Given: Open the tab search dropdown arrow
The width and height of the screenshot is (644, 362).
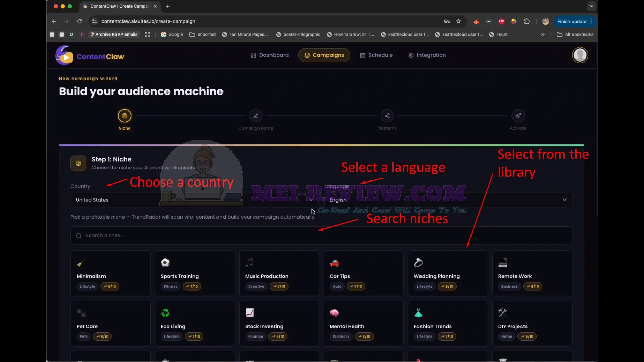Looking at the screenshot, I should pyautogui.click(x=591, y=6).
